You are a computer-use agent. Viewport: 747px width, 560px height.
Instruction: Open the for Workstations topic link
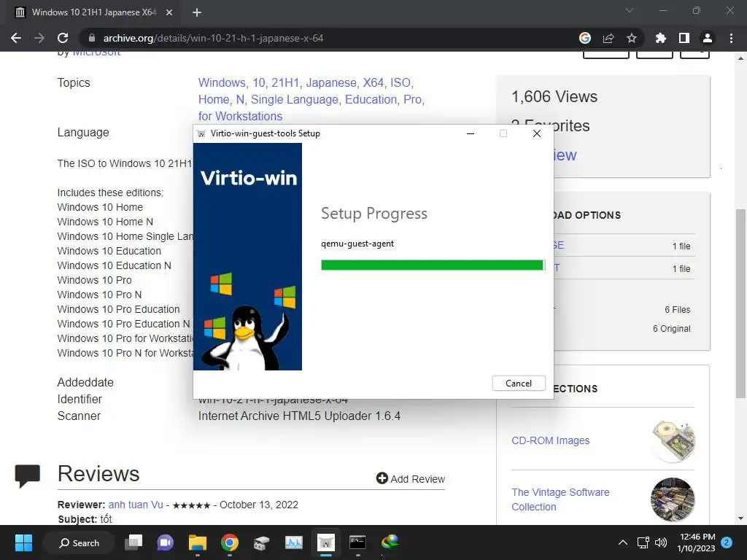[x=240, y=116]
